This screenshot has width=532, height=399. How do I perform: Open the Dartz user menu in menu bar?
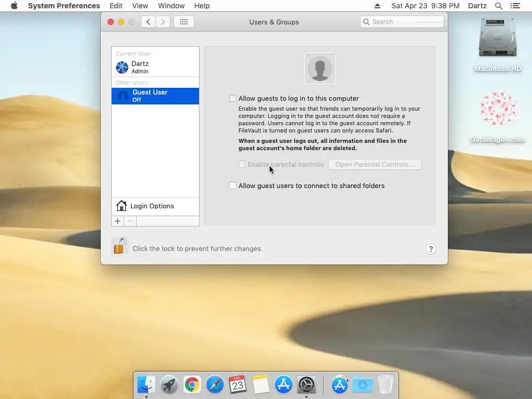pyautogui.click(x=477, y=6)
